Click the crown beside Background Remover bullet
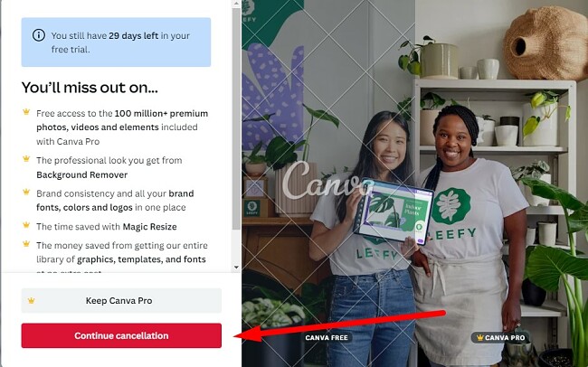This screenshot has width=588, height=367. pos(26,159)
